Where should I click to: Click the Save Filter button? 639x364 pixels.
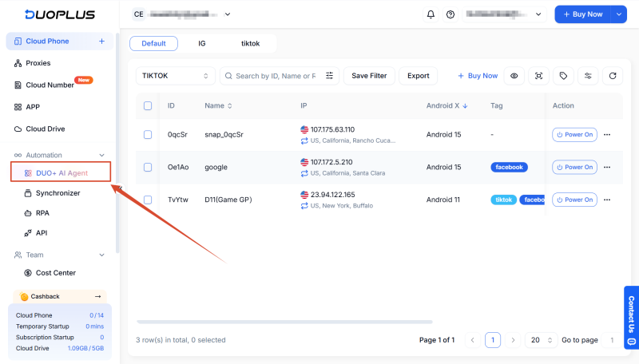pos(369,76)
